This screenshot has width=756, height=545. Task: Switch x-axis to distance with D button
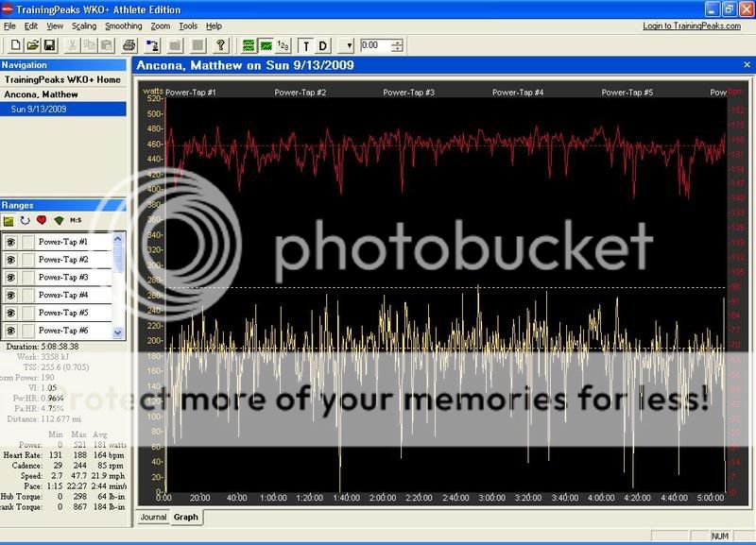(323, 45)
